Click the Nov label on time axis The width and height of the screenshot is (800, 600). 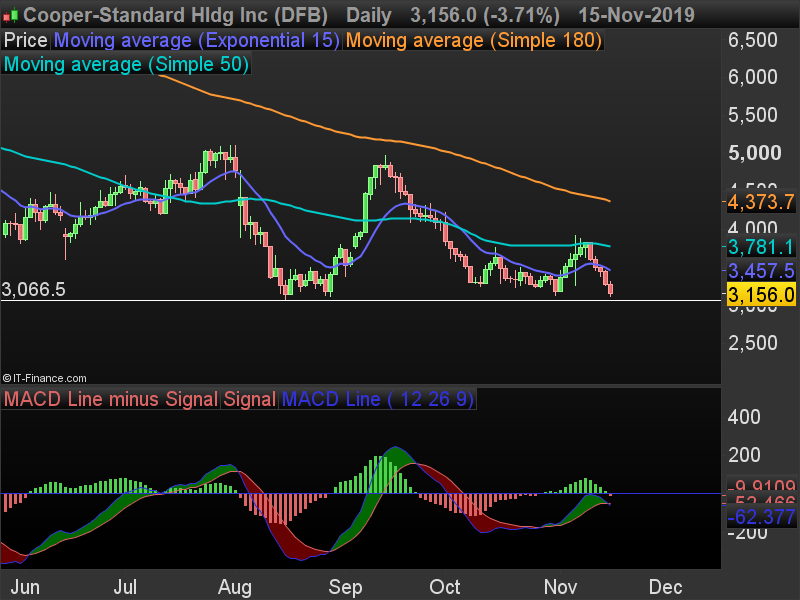point(560,587)
